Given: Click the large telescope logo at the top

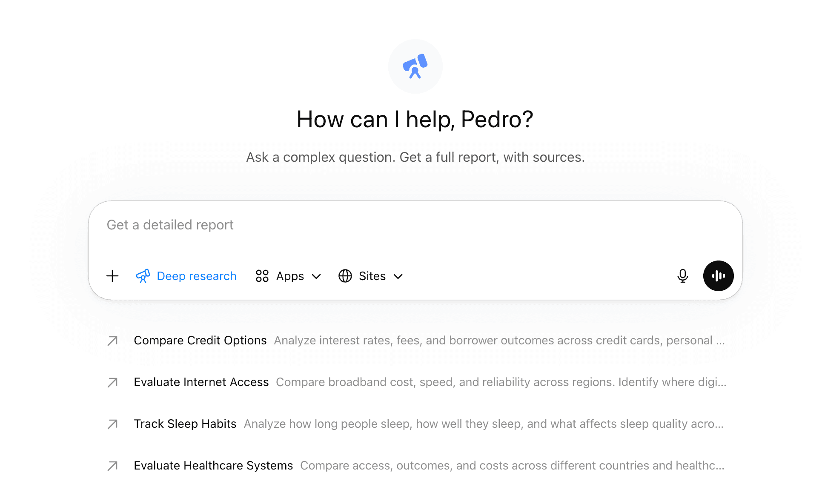Looking at the screenshot, I should 415,66.
